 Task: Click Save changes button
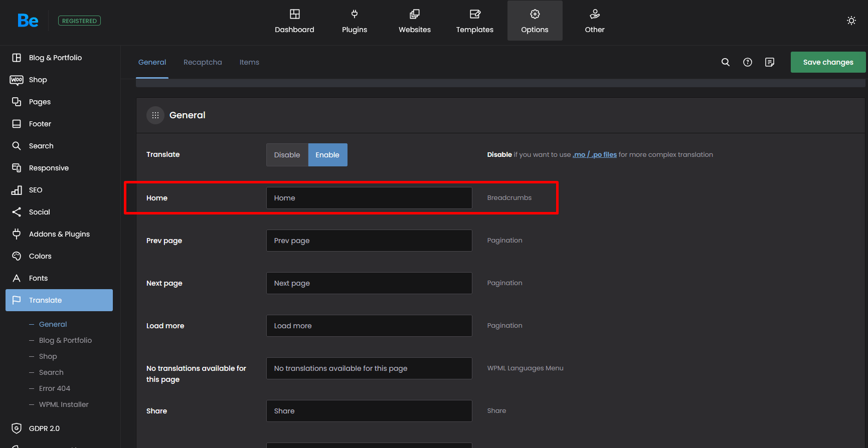[x=828, y=62]
